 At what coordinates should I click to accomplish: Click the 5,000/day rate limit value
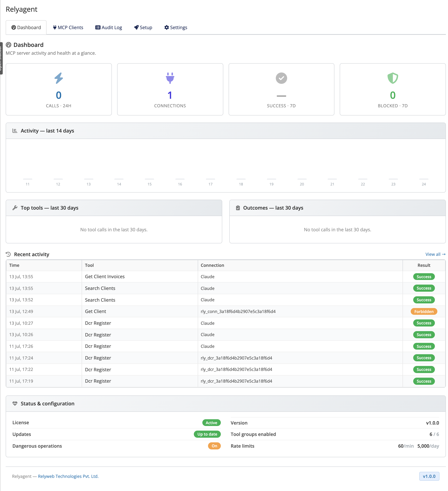(x=428, y=446)
